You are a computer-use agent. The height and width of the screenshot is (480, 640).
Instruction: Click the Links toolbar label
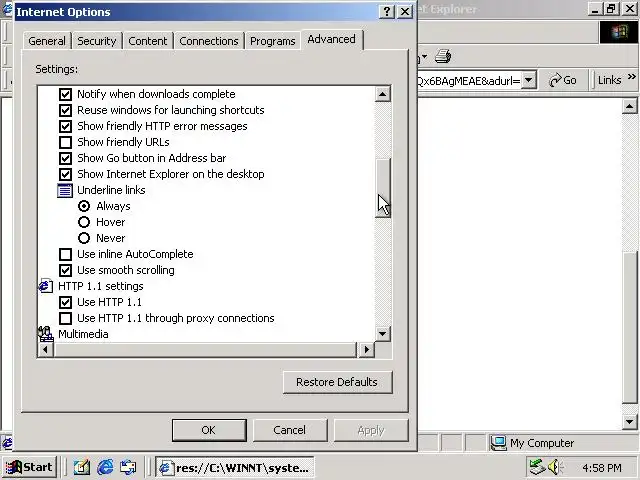pyautogui.click(x=609, y=80)
